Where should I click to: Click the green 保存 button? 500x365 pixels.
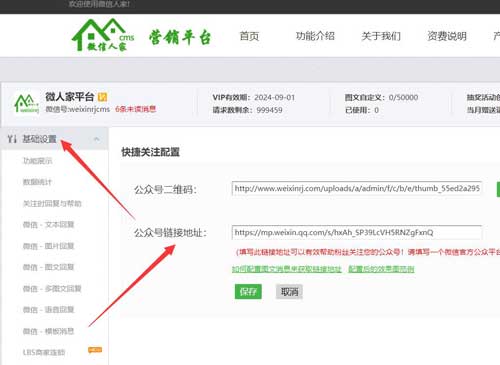coord(248,292)
